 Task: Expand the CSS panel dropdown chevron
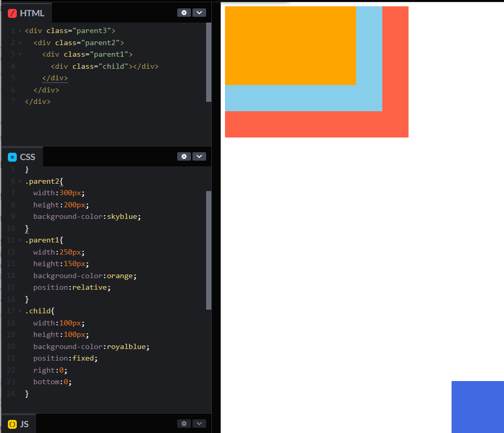click(199, 156)
